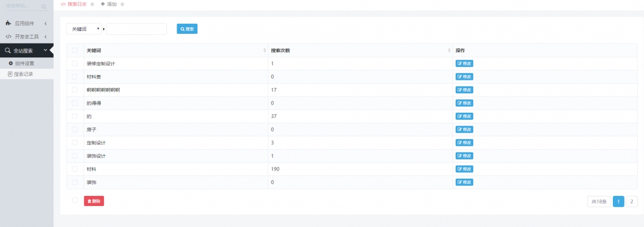
Task: Expand the 应用插件 menu chevron
Action: (46, 24)
